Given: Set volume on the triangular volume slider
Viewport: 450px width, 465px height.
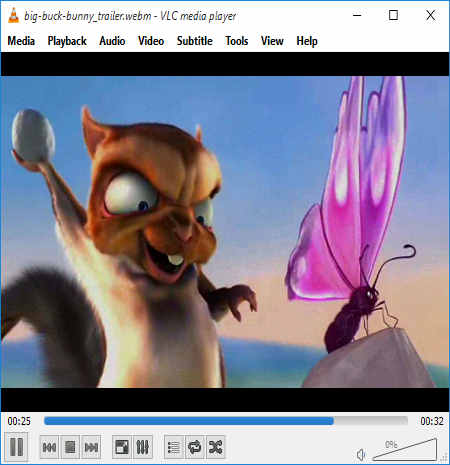Looking at the screenshot, I should tap(405, 450).
